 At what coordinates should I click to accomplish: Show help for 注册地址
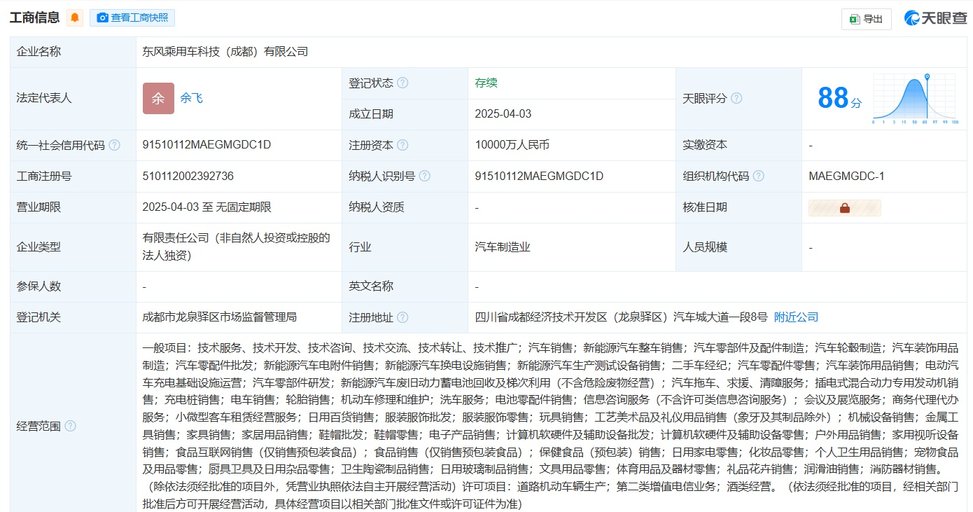(x=403, y=317)
